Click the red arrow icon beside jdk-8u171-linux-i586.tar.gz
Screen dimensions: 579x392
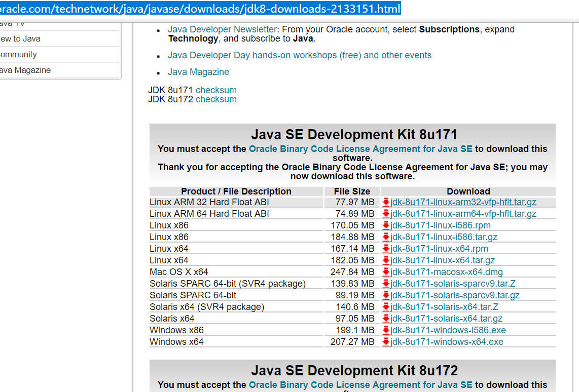pyautogui.click(x=386, y=237)
